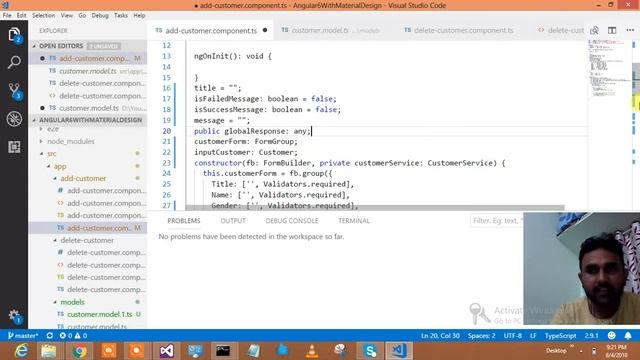Screen dimensions: 640x360
Task: Change indentation via Spaces: 2
Action: tap(482, 336)
